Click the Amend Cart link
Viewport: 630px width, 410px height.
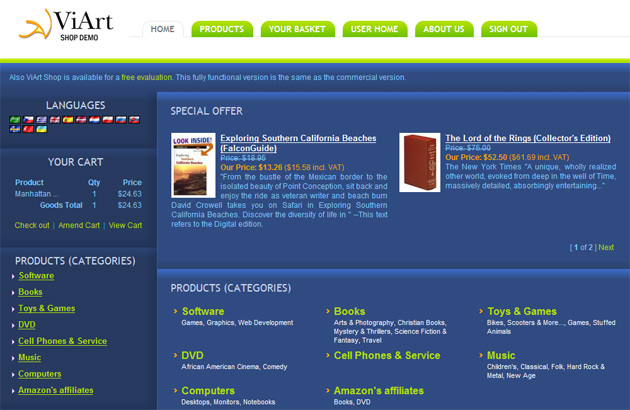click(79, 225)
